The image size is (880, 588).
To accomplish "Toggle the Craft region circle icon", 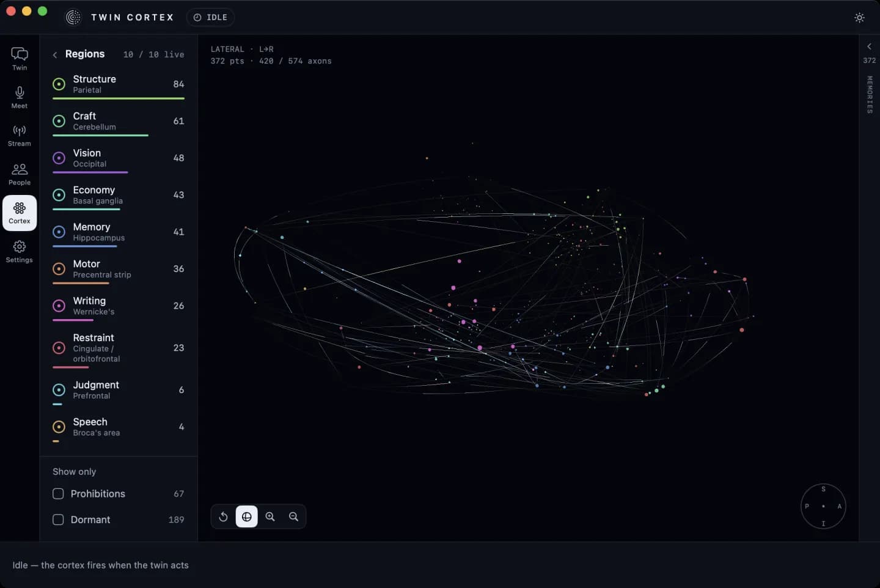I will click(x=59, y=121).
